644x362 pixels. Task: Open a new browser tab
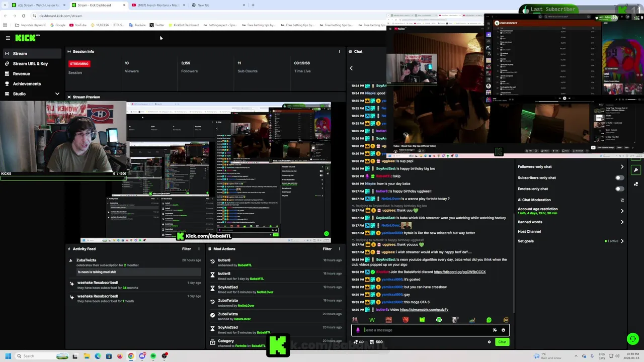coord(253,5)
